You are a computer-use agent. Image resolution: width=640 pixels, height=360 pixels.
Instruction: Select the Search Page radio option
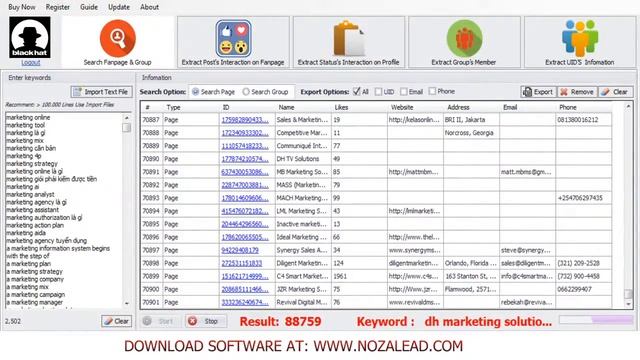point(213,92)
